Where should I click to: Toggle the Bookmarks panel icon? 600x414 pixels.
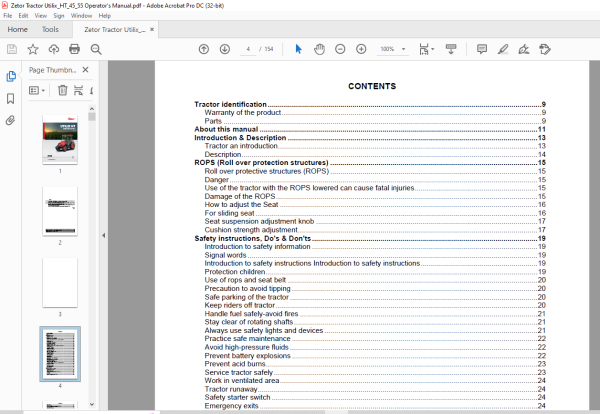point(11,98)
